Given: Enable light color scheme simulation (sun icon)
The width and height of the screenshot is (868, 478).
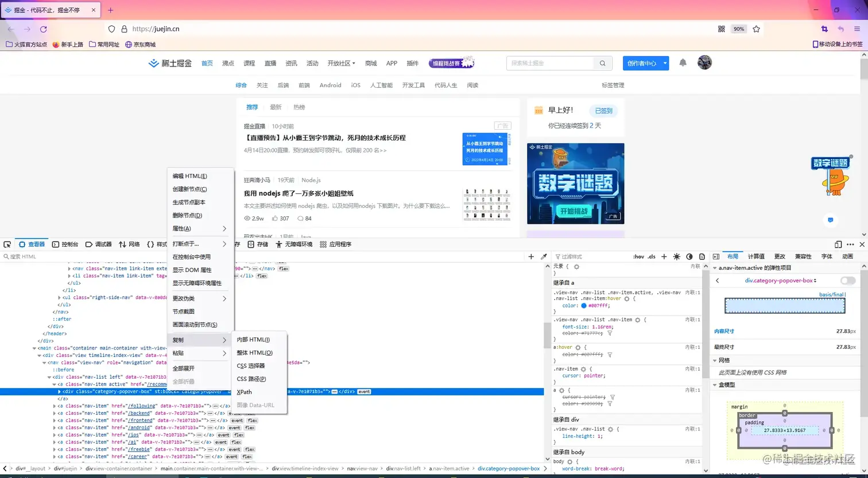Looking at the screenshot, I should [677, 257].
